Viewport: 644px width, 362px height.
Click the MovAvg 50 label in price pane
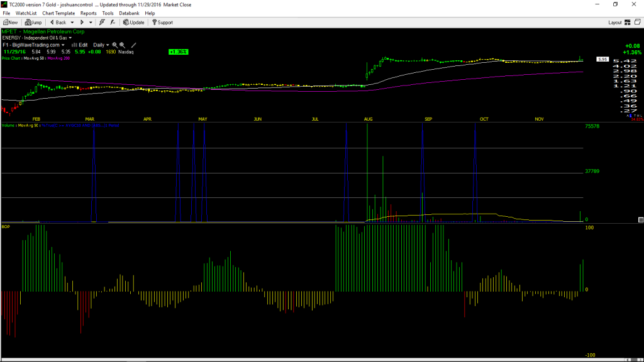[x=34, y=58]
